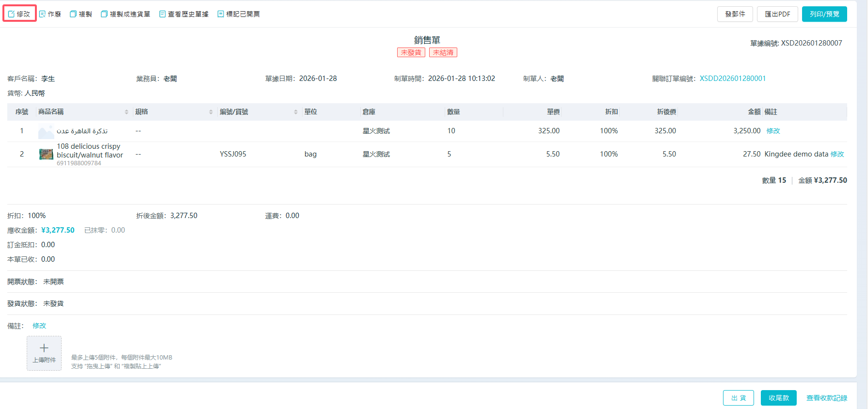Click the plus icon to upload attachment
The height and width of the screenshot is (409, 868).
pos(44,348)
